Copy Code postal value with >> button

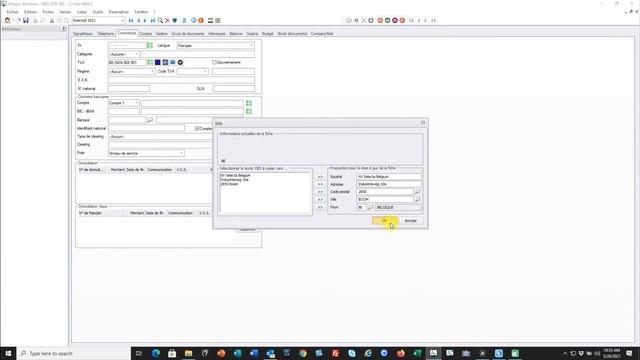click(320, 192)
